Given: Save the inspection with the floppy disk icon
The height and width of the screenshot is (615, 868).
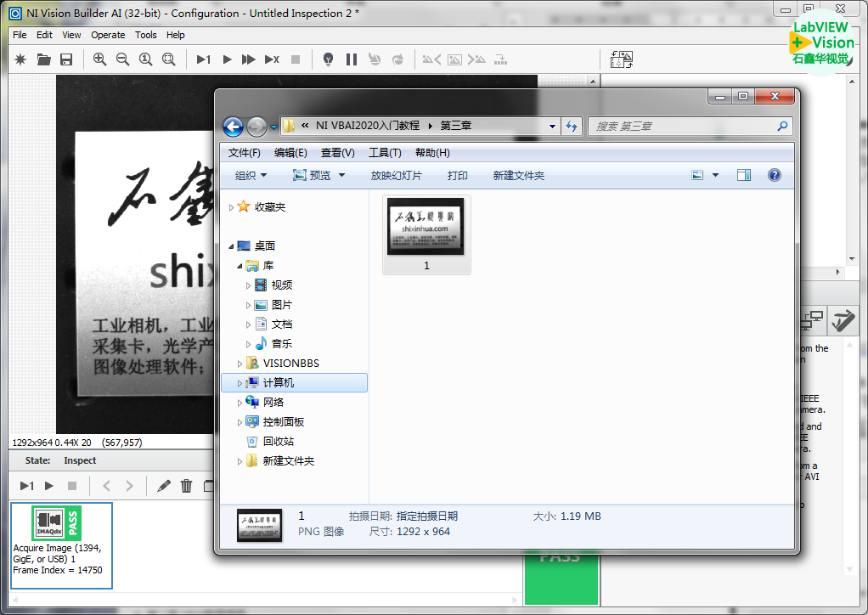Looking at the screenshot, I should tap(66, 59).
